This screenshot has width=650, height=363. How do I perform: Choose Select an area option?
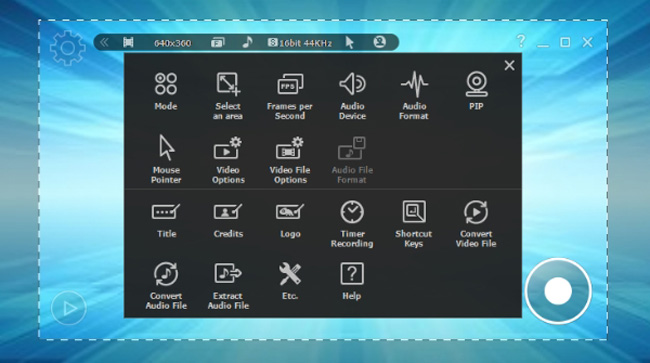click(228, 96)
